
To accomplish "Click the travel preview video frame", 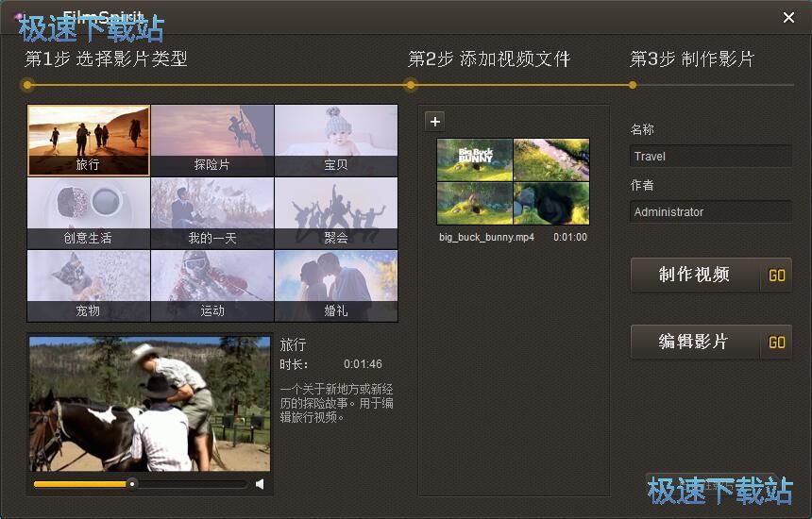I will (150, 404).
